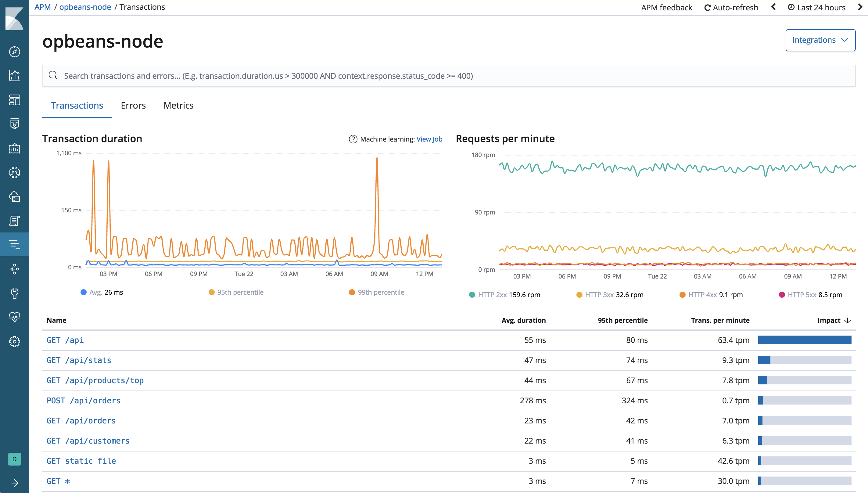The image size is (868, 493).
Task: Click the machine learning View Job link
Action: [429, 139]
